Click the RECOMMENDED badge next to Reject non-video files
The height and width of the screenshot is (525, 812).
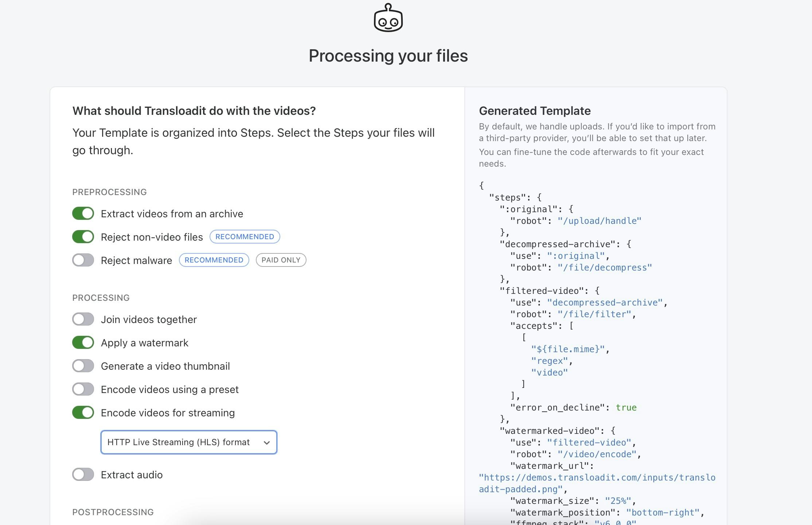(245, 237)
